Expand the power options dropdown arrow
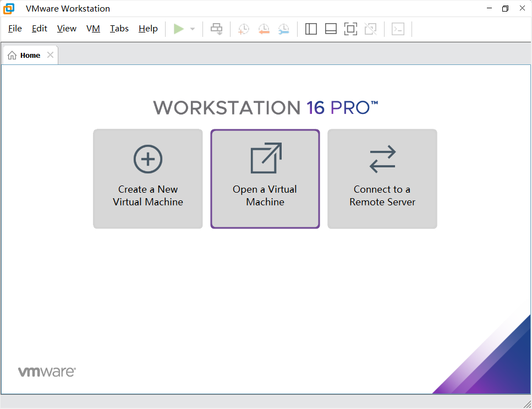Viewport: 532px width, 409px height. click(193, 29)
